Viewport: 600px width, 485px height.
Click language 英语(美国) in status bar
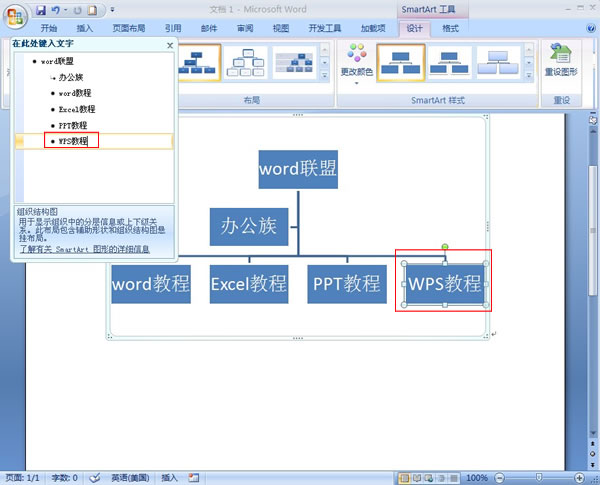pyautogui.click(x=130, y=478)
